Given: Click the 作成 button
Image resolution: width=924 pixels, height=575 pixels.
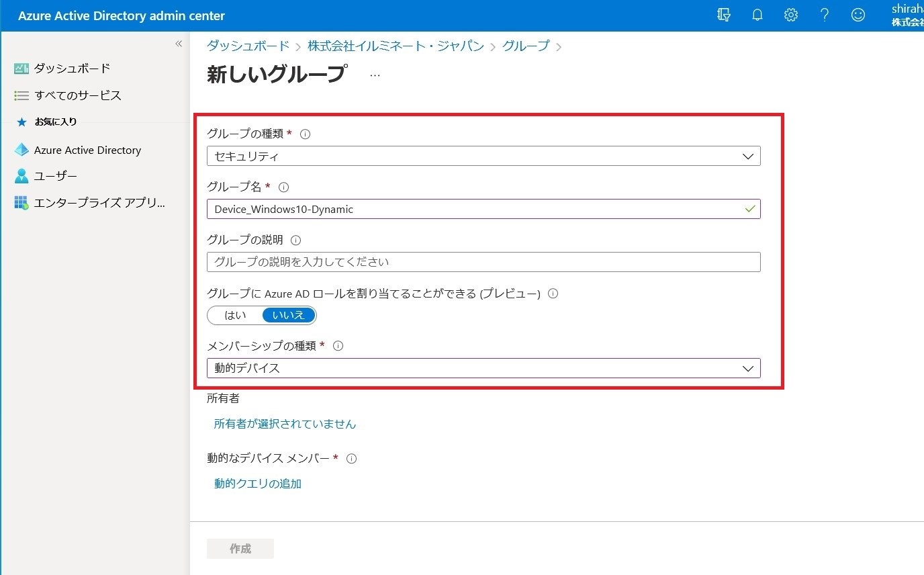Looking at the screenshot, I should (x=240, y=549).
